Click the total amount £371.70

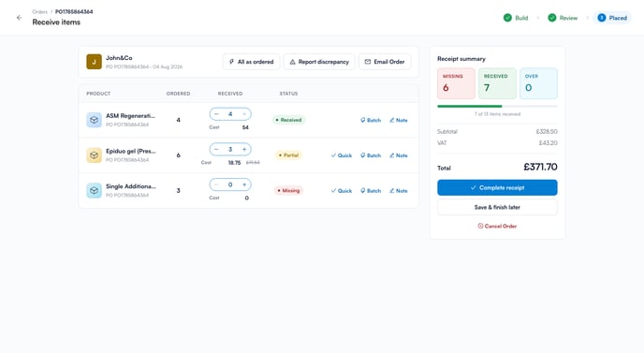[x=540, y=167]
